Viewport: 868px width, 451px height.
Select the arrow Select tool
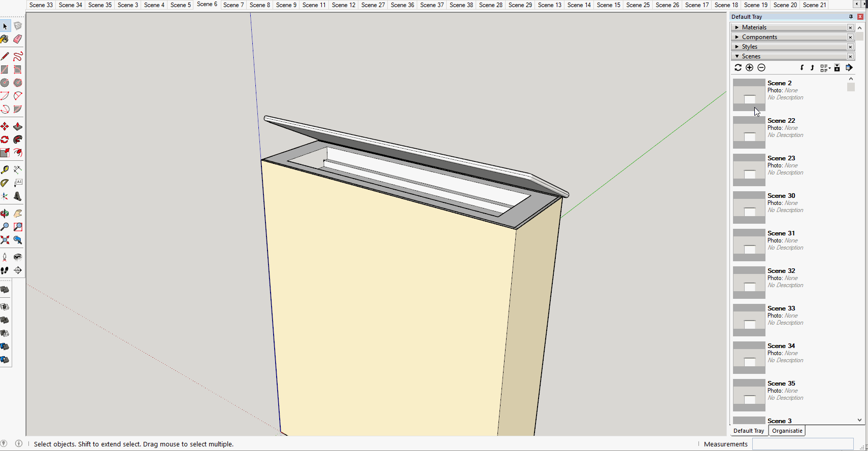5,26
